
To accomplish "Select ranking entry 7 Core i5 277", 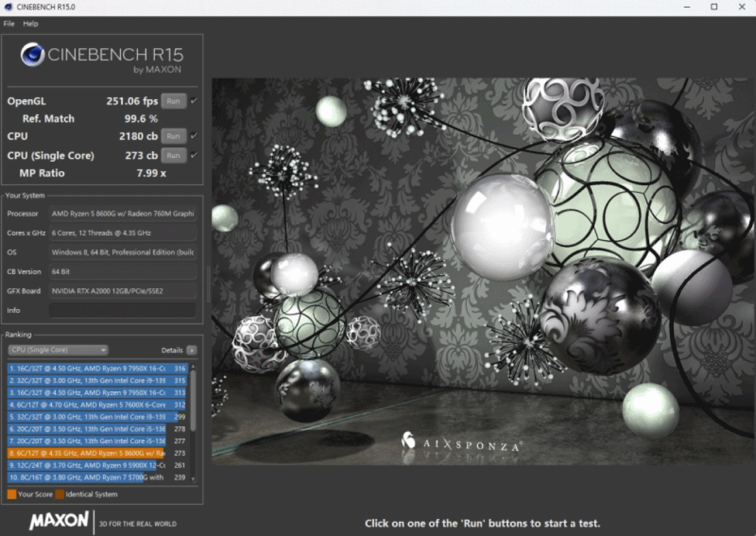I will click(98, 441).
